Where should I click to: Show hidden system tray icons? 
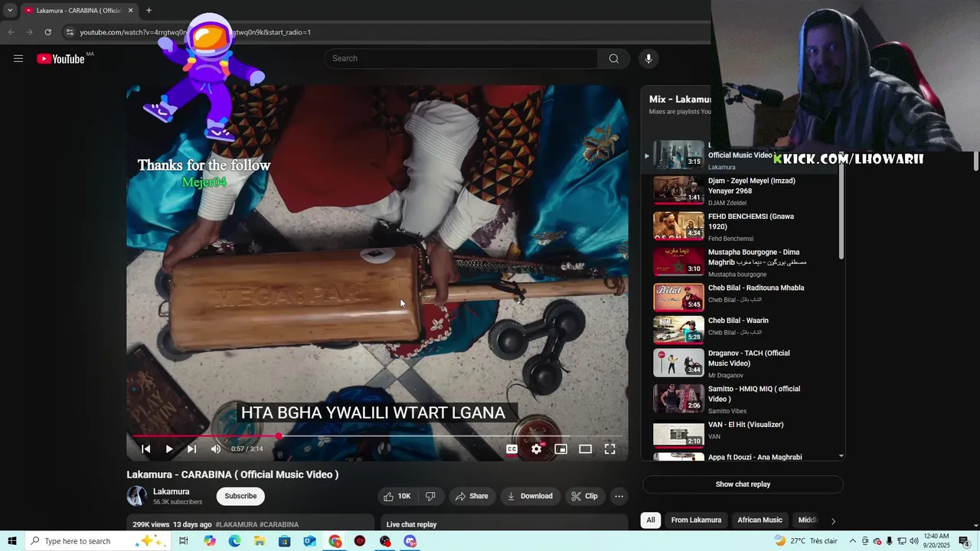click(x=853, y=541)
